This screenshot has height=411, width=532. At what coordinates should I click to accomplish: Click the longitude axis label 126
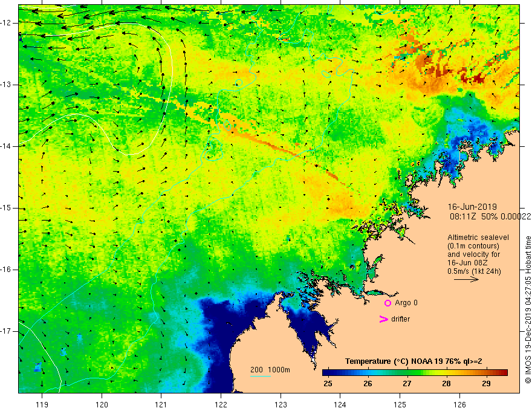click(x=459, y=404)
